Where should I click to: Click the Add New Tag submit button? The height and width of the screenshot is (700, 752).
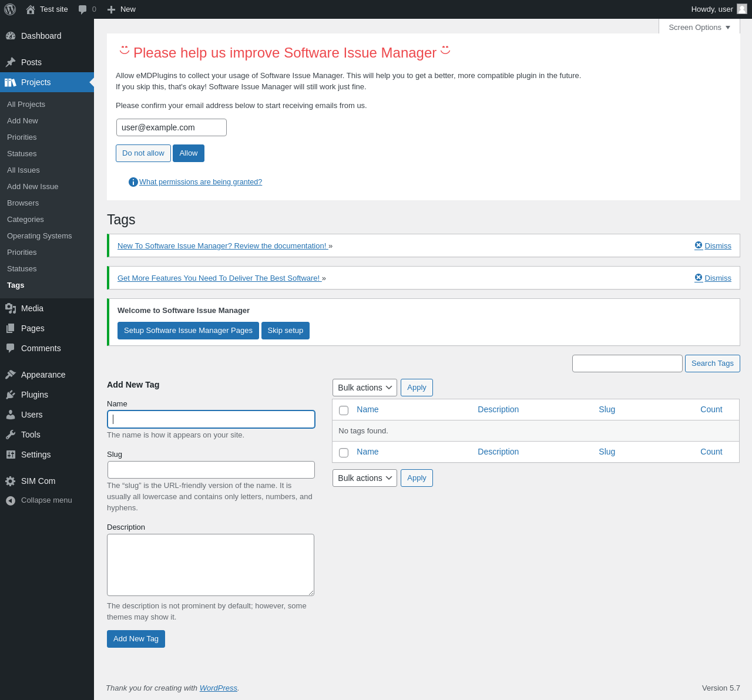click(136, 639)
